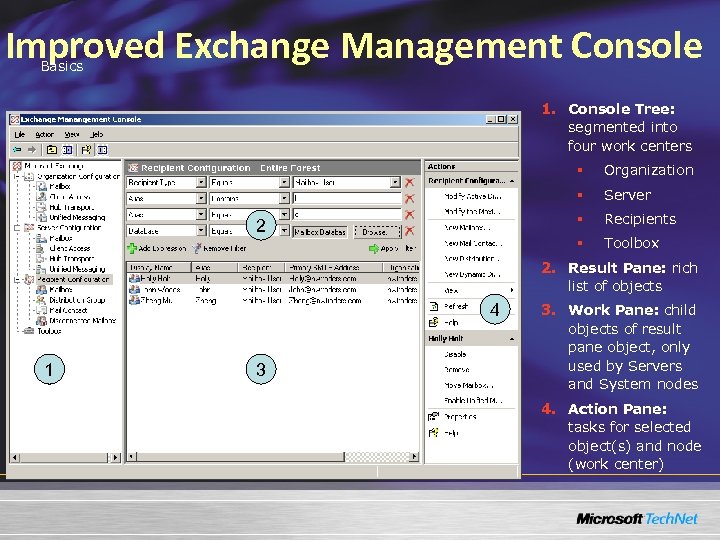Image resolution: width=720 pixels, height=540 pixels.
Task: Click the Add Expression link
Action: 162,248
